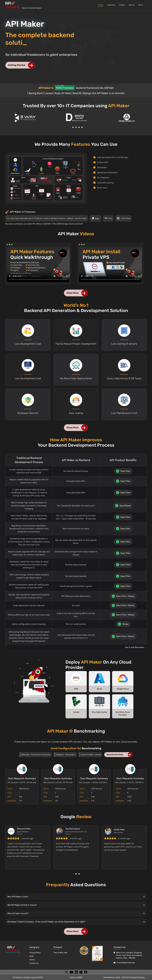Open the X (Twitter) footer icon
This screenshot has height=980, width=152.
[x=66, y=972]
